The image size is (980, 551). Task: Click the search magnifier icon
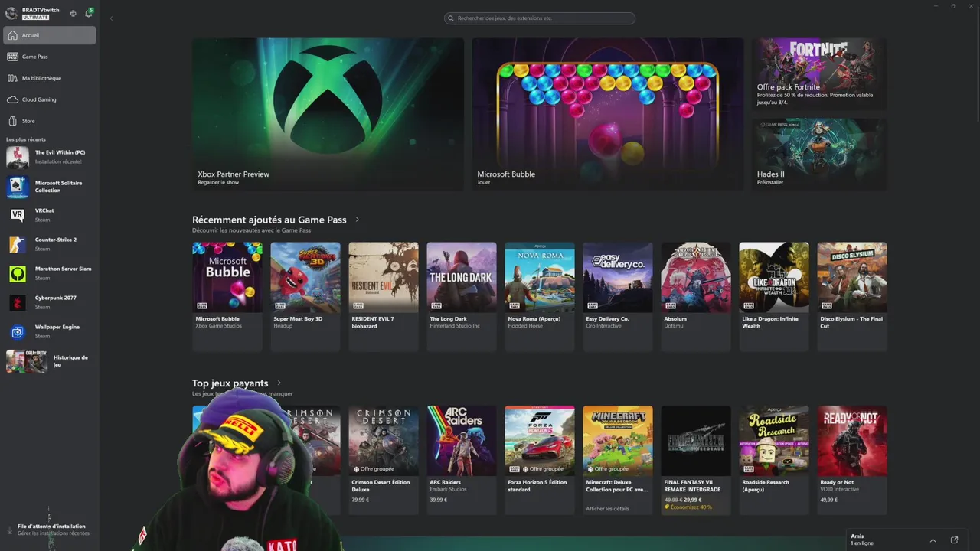(452, 18)
